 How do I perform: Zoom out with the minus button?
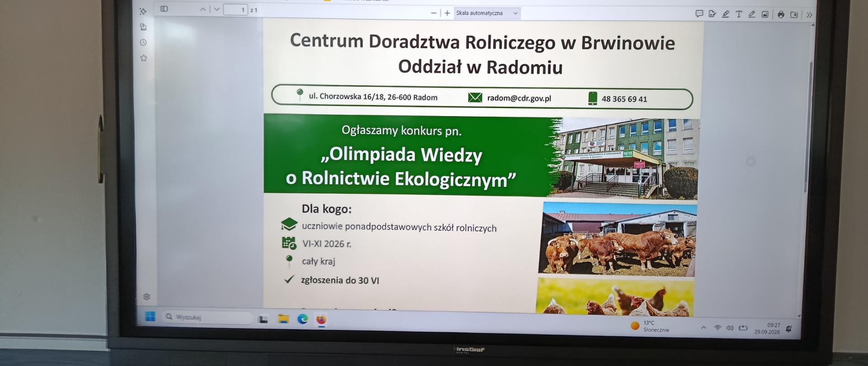[x=434, y=13]
